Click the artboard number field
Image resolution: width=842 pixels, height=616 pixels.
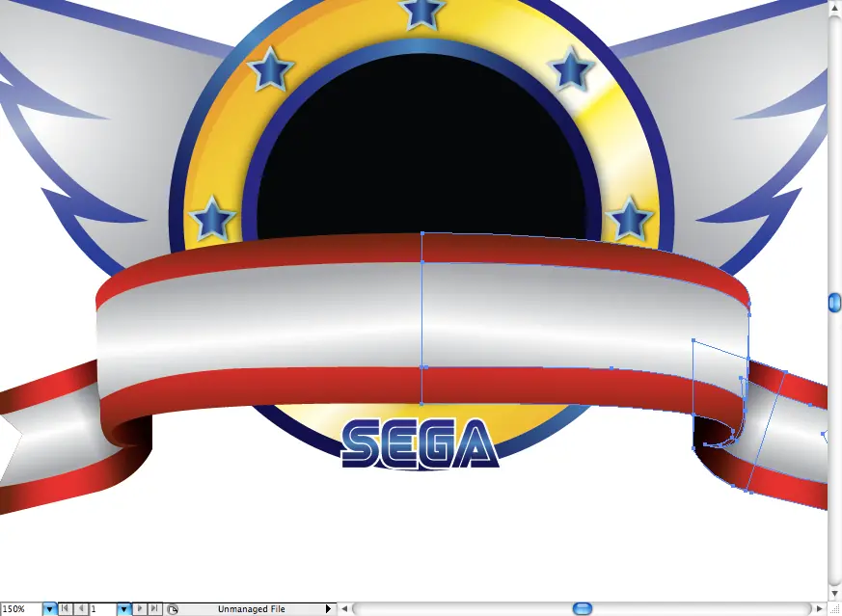[102, 609]
